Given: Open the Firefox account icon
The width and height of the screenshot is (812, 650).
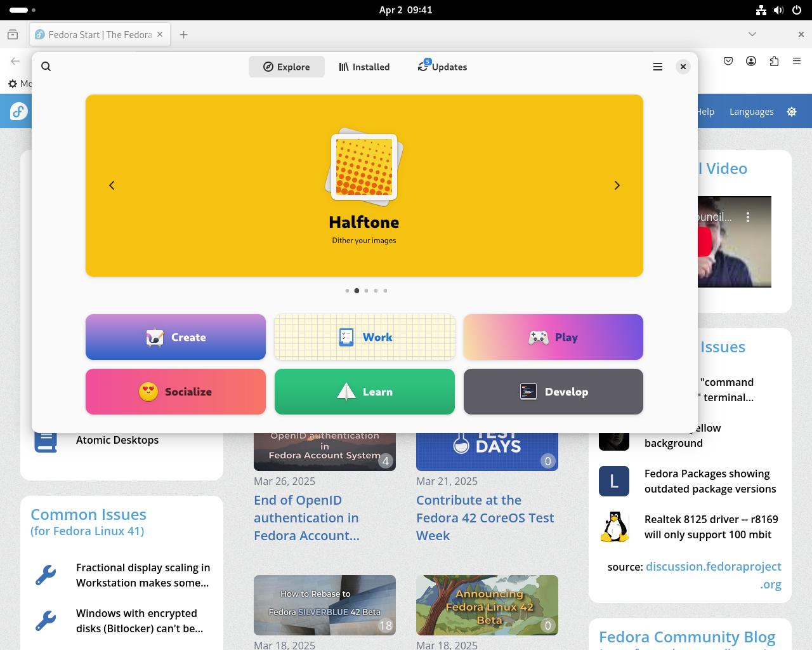Looking at the screenshot, I should (751, 61).
